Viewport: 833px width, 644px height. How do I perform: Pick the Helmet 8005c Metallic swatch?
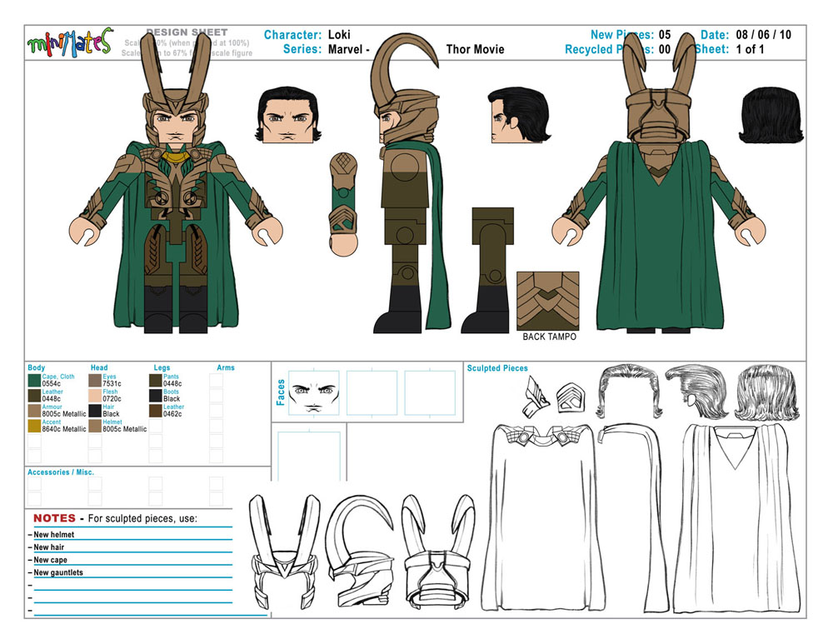point(95,426)
